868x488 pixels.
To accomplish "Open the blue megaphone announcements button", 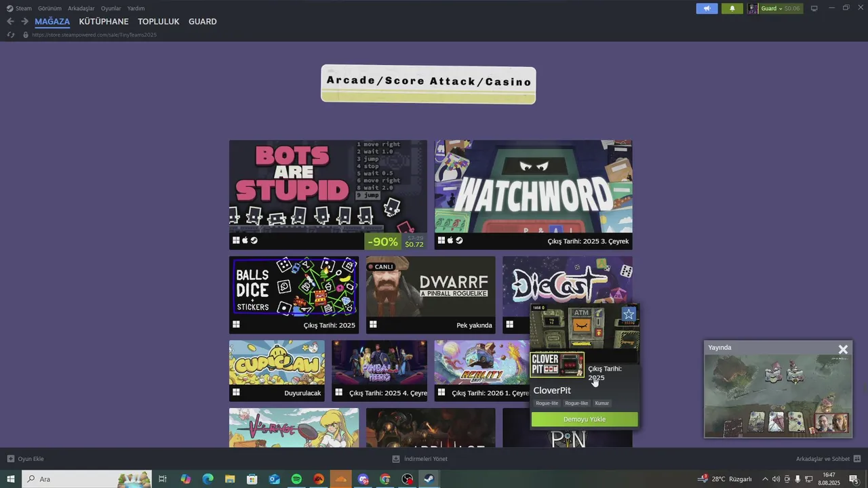I will [707, 9].
